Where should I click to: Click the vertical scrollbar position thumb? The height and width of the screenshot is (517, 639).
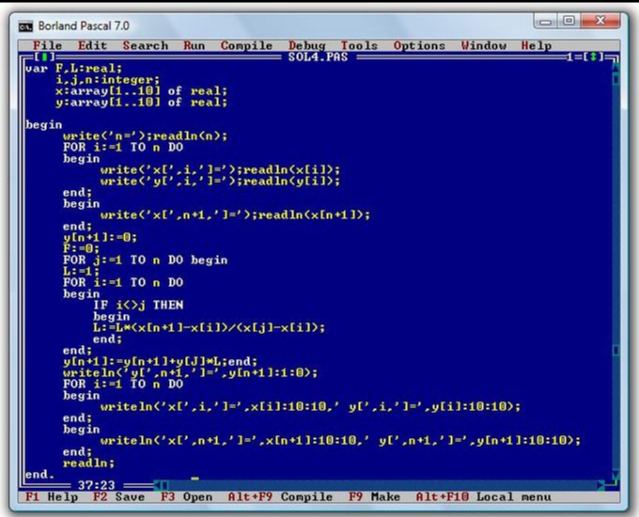(x=615, y=350)
